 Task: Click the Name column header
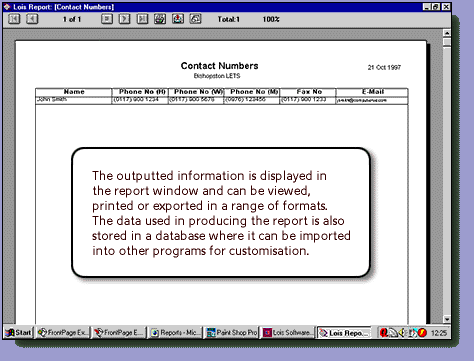(x=74, y=92)
